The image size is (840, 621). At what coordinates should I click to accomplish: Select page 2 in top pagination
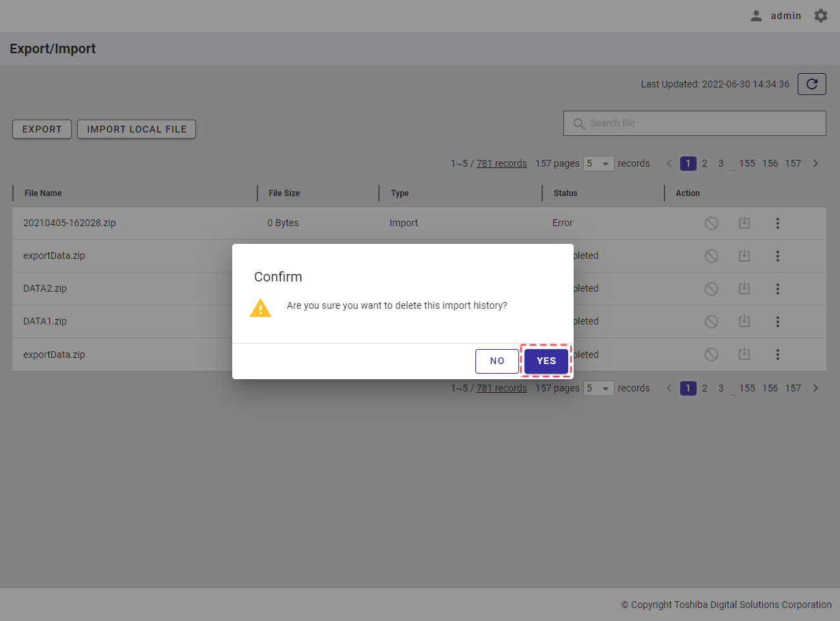[705, 163]
